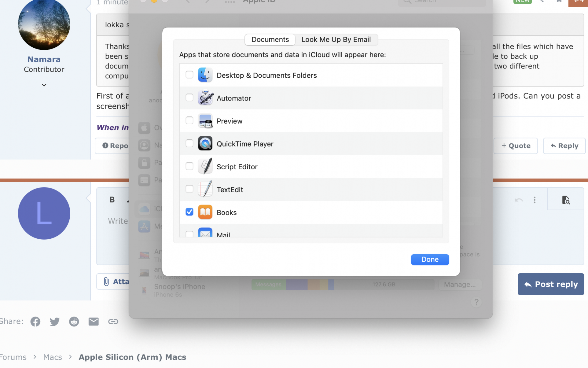This screenshot has width=588, height=368.
Task: Click the Post reply button
Action: point(551,284)
